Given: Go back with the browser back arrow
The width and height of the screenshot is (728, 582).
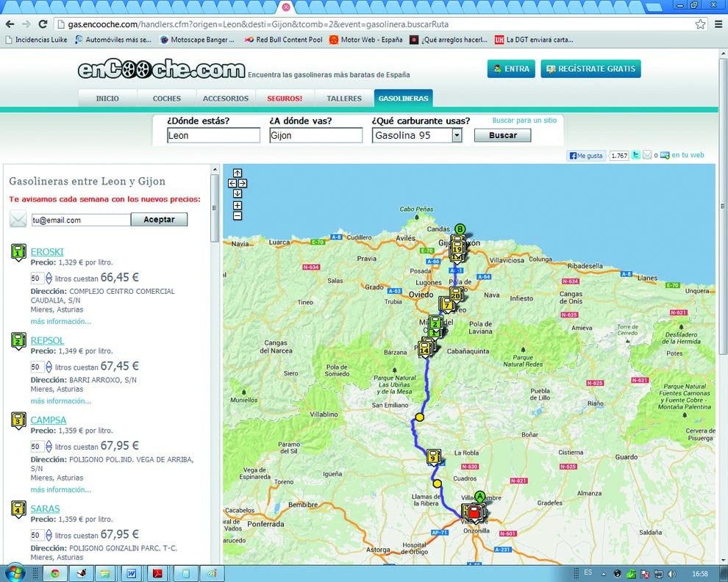Looking at the screenshot, I should point(10,24).
